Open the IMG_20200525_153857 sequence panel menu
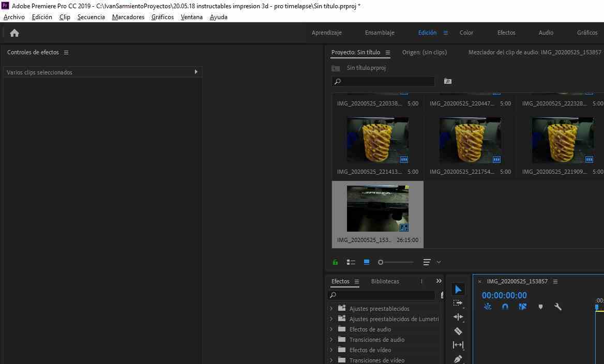The height and width of the screenshot is (364, 604). coord(555,282)
